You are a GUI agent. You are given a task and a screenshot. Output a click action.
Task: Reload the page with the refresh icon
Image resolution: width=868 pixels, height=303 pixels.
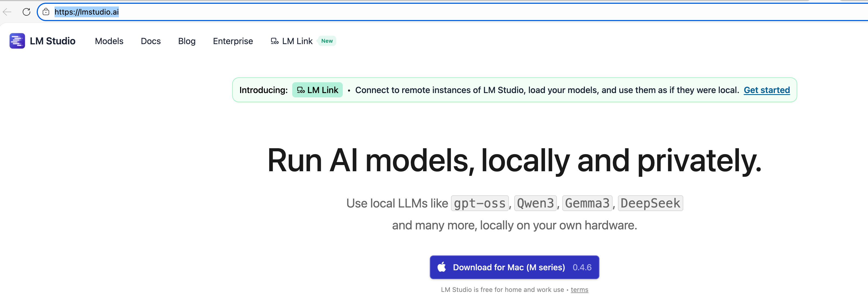pos(26,12)
